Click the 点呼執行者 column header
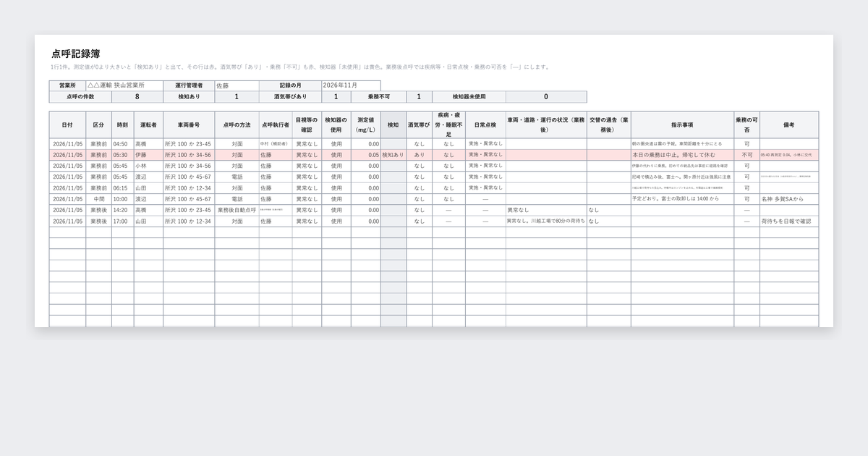This screenshot has width=868, height=456. [x=275, y=124]
